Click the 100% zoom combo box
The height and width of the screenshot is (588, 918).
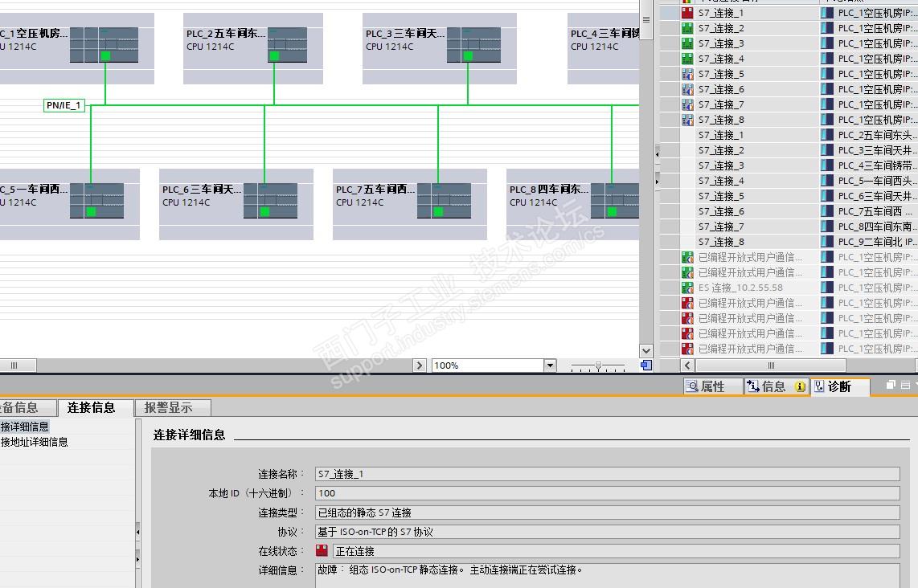(x=494, y=365)
